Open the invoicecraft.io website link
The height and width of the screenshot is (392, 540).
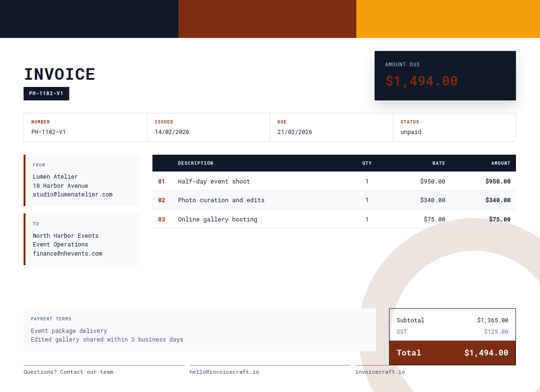(x=380, y=372)
